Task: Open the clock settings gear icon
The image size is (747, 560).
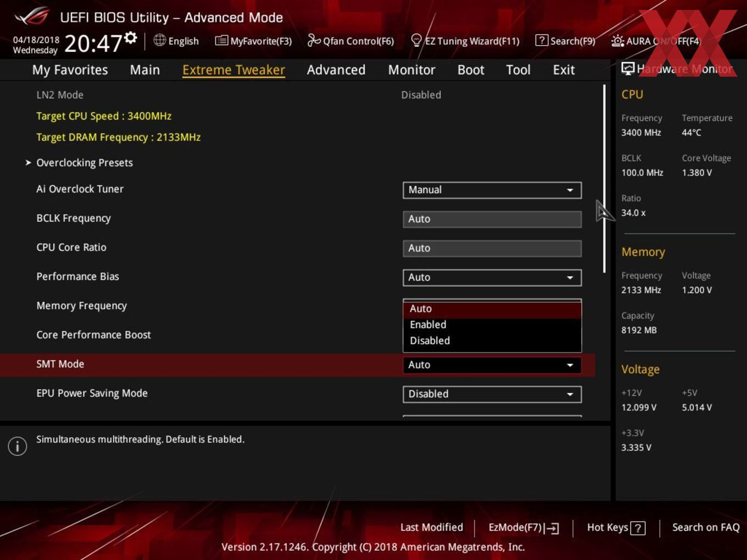Action: (131, 38)
